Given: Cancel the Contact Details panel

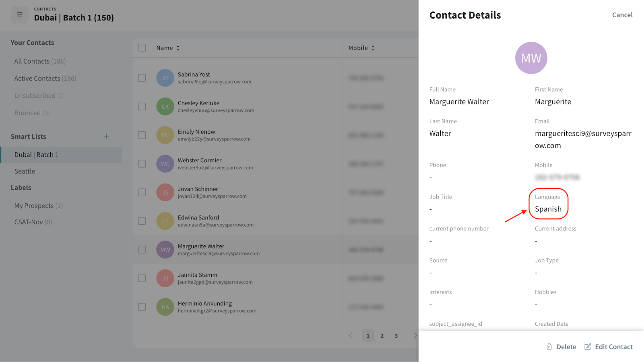Looking at the screenshot, I should point(622,15).
